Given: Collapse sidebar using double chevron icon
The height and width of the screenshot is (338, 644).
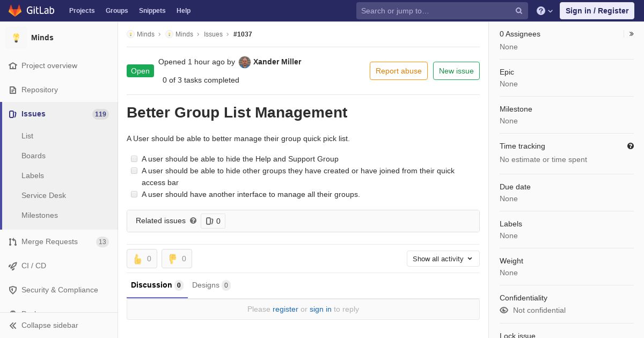Looking at the screenshot, I should coord(13,325).
